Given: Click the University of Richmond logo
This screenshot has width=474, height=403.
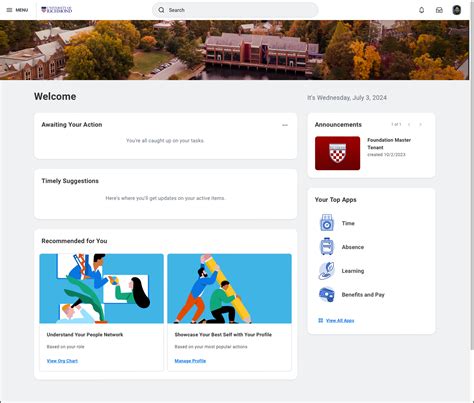Looking at the screenshot, I should click(x=56, y=10).
